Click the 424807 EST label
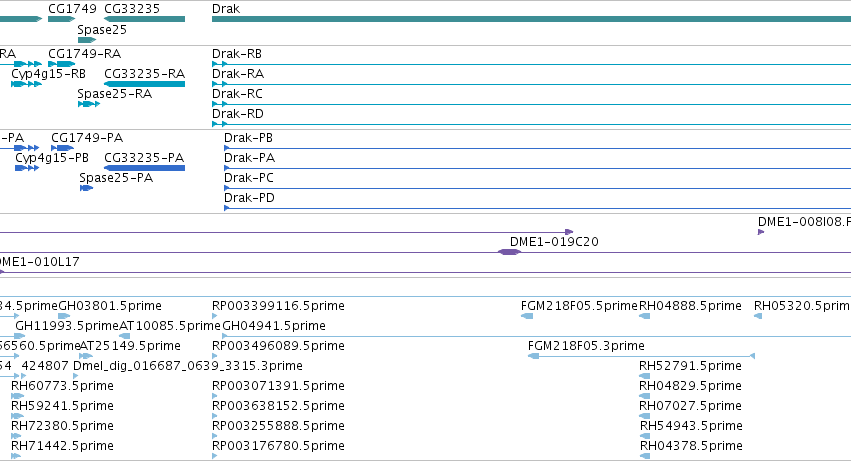Screen dimensions: 851x461 [x=45, y=367]
